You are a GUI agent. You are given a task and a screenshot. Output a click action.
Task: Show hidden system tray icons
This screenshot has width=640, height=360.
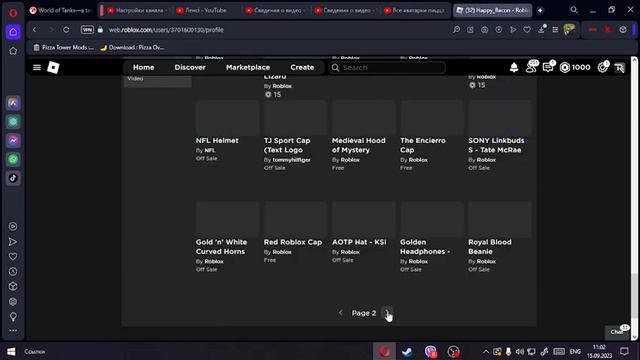[x=485, y=351]
